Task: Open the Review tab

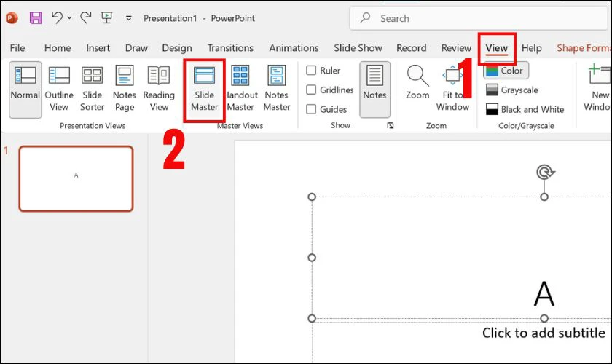Action: pos(456,47)
